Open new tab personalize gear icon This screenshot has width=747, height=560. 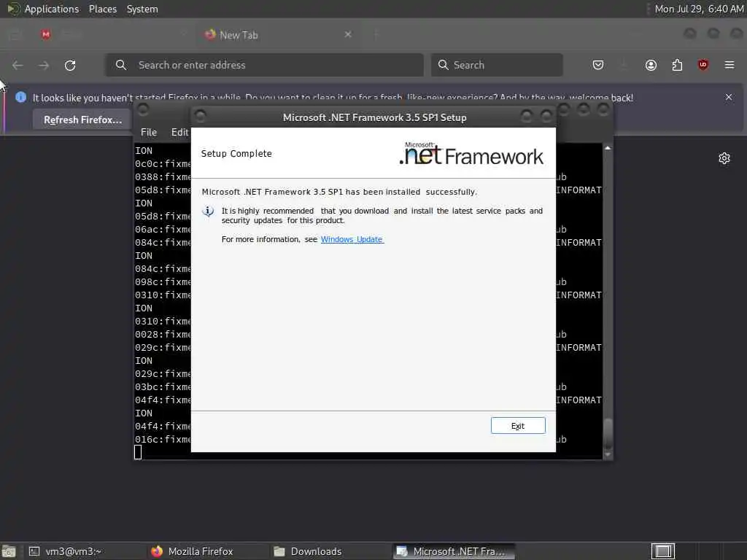(x=724, y=158)
